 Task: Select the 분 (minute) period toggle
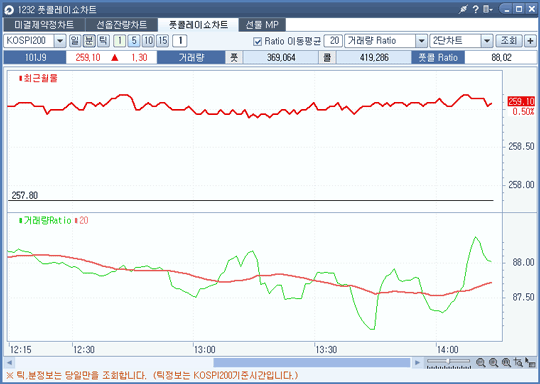point(89,41)
